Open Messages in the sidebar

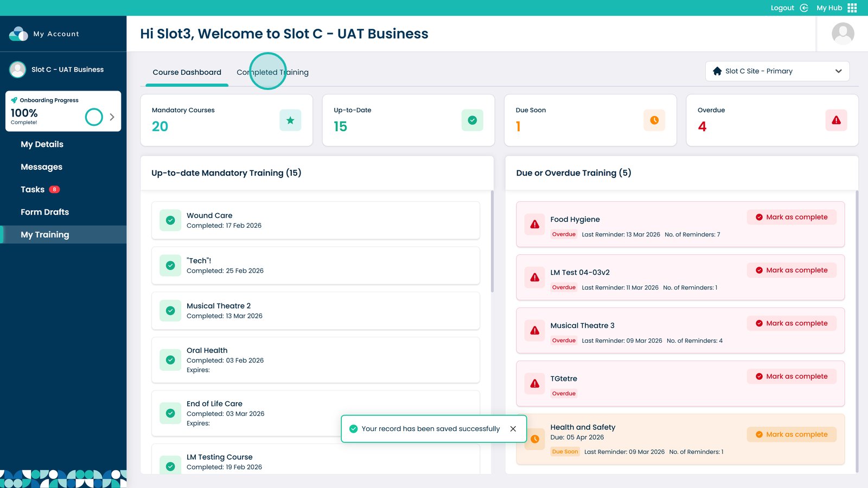coord(42,167)
